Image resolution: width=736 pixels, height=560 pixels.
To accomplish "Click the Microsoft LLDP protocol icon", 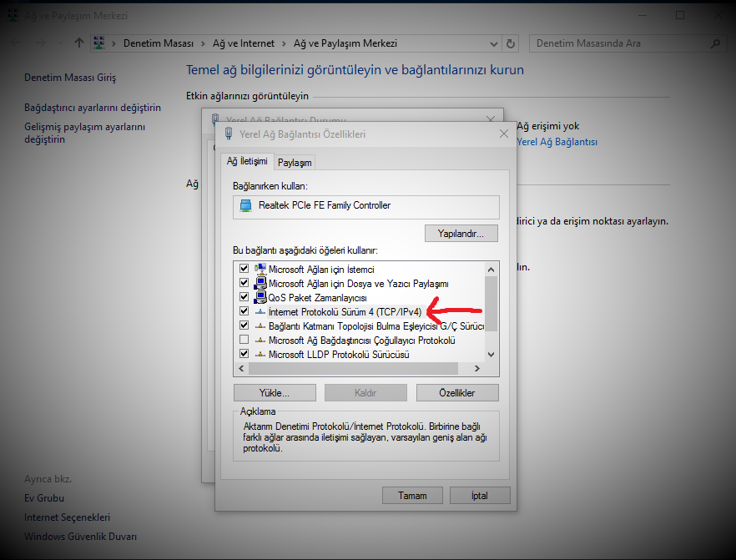I will point(260,354).
